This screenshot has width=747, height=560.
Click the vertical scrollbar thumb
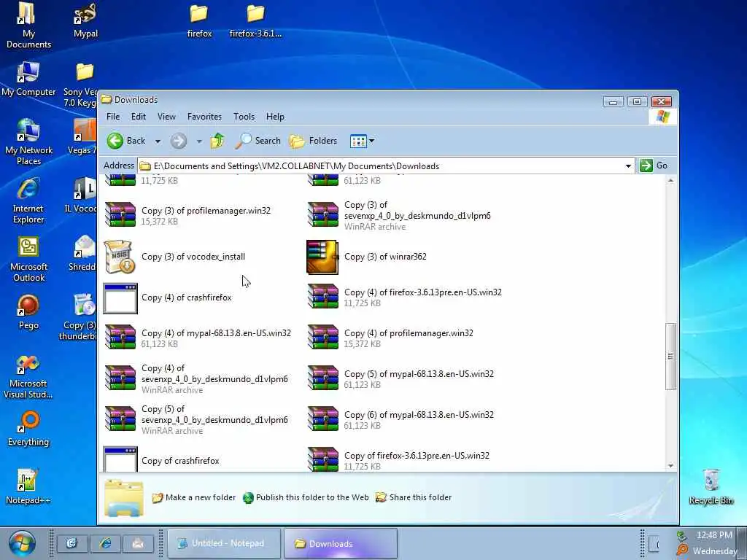point(670,356)
